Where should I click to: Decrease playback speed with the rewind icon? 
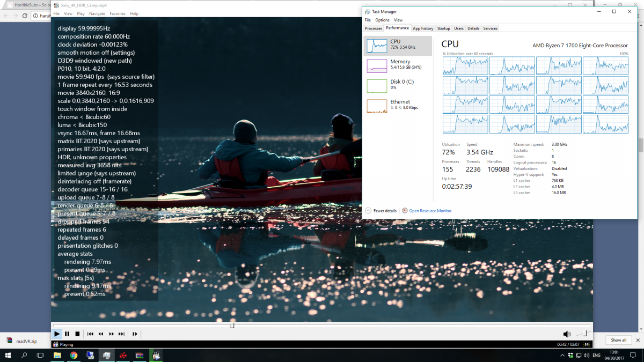101,334
